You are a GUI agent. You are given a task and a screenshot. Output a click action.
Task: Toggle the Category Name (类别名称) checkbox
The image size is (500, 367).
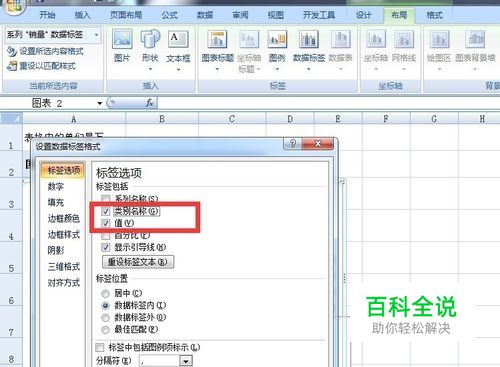105,211
